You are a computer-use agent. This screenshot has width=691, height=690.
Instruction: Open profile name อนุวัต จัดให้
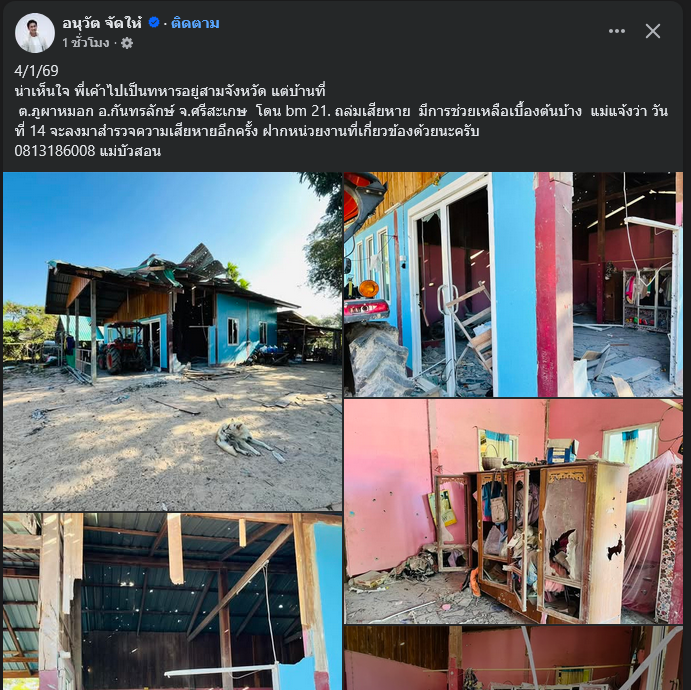pos(102,23)
